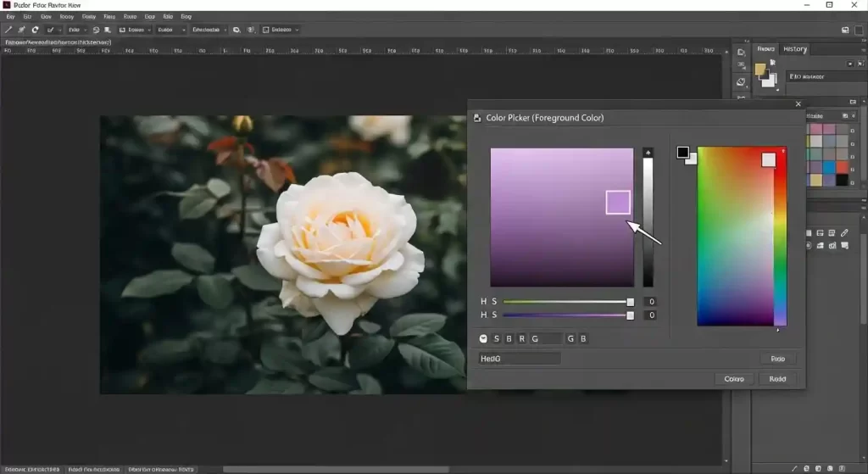Click the rose image on the canvas
This screenshot has height=474, width=868.
tap(283, 254)
